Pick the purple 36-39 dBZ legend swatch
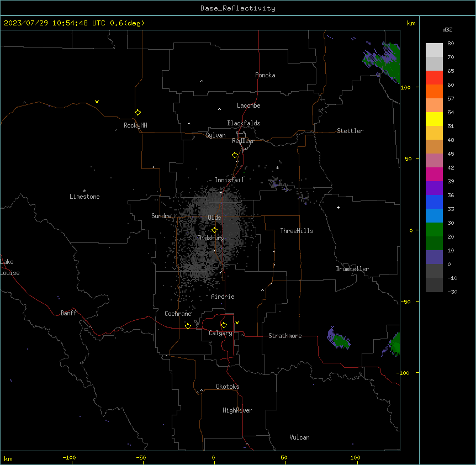This screenshot has width=476, height=465. (434, 188)
